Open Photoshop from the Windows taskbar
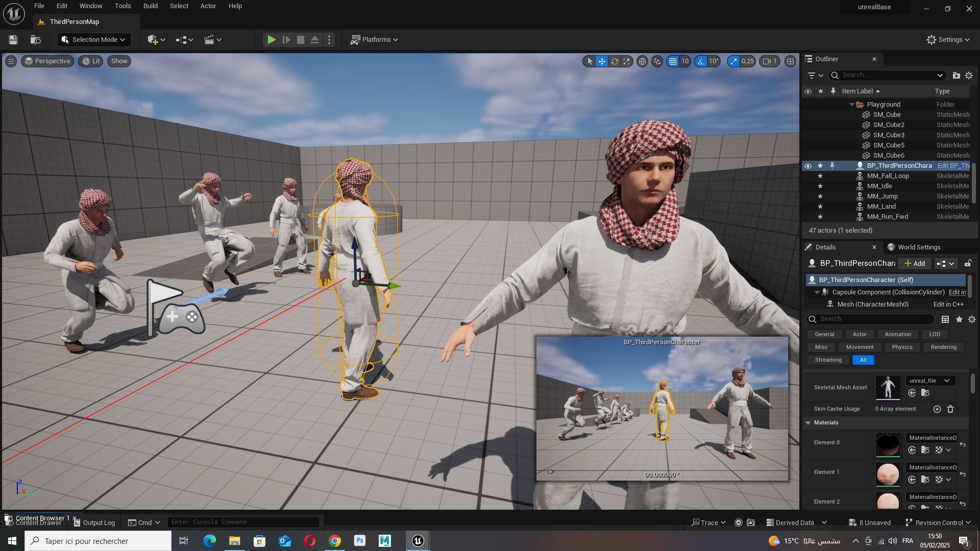 360,541
